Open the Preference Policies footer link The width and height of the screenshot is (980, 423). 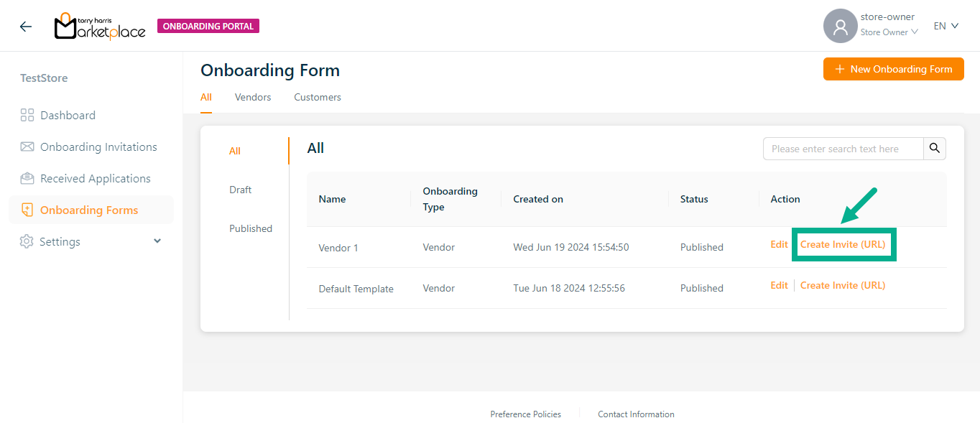tap(525, 414)
